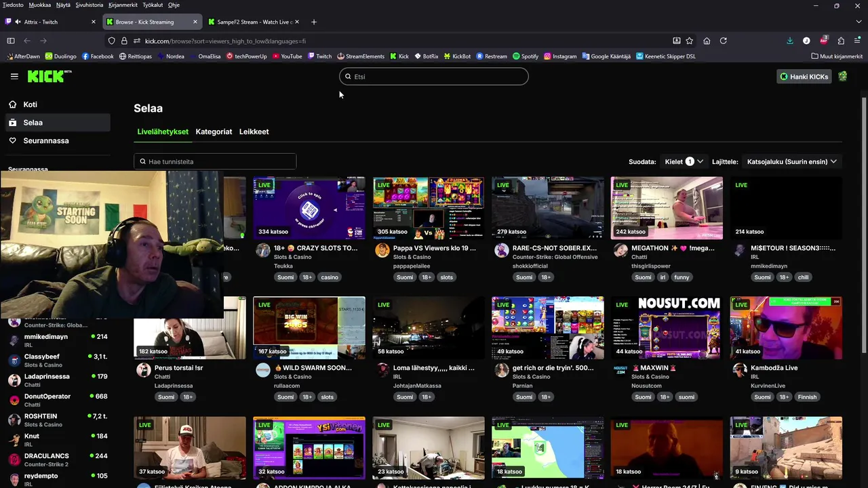Open DonutOperator in followed channels list

pyautogui.click(x=58, y=400)
